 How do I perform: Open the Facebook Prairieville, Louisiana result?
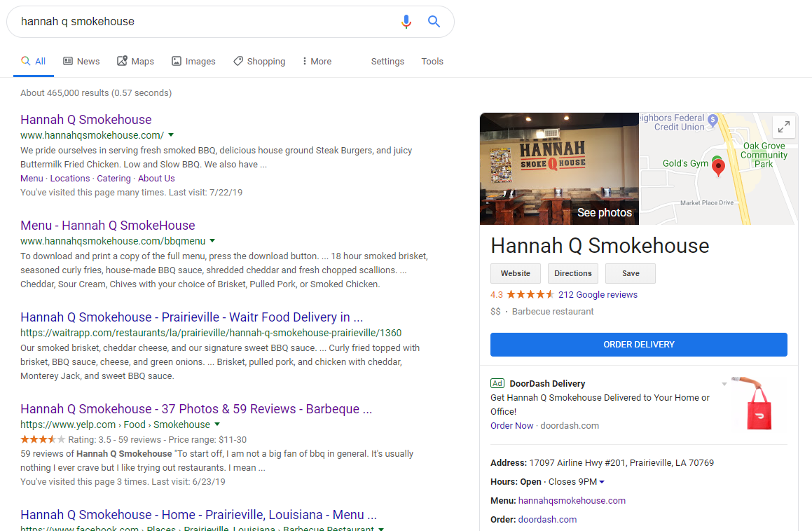(x=199, y=514)
